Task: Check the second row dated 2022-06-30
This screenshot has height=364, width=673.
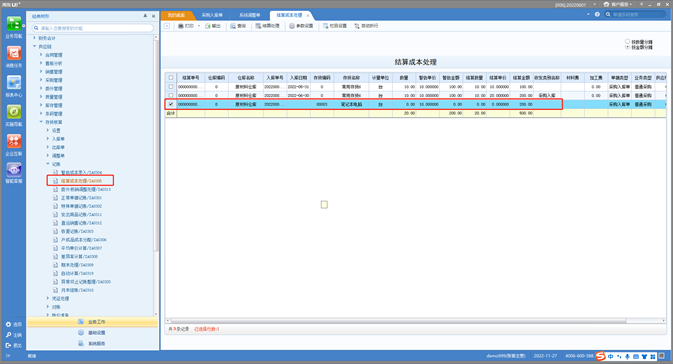Action: (x=171, y=95)
